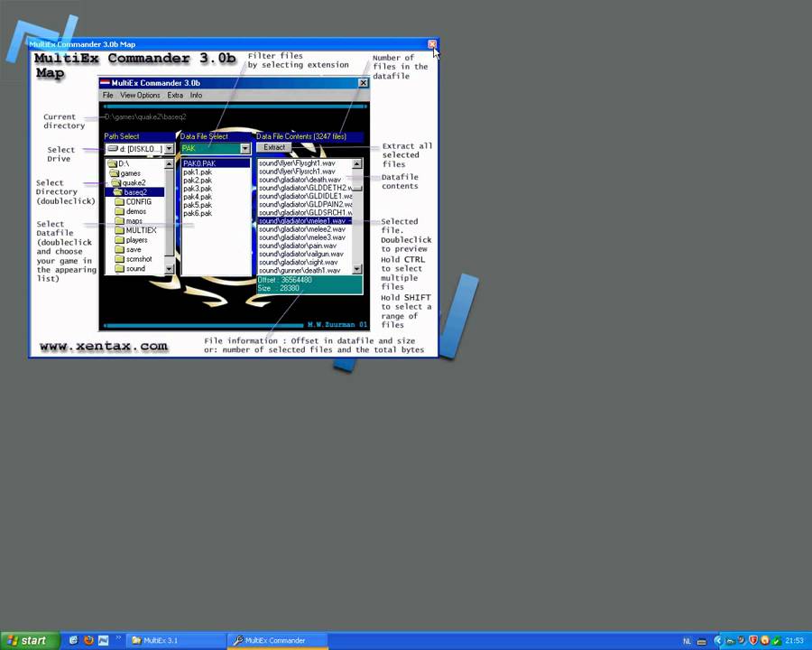Select pak3.pak in the data file list
The image size is (812, 650).
198,189
